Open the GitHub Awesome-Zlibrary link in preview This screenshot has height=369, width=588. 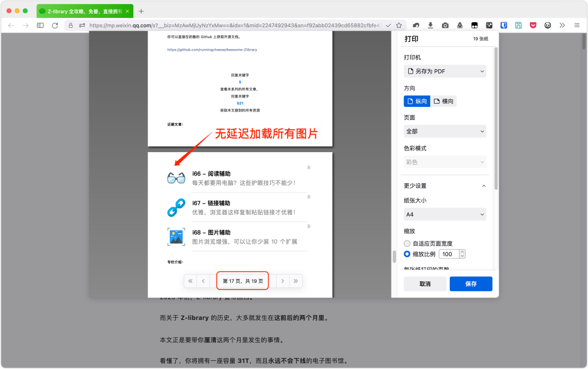(212, 50)
